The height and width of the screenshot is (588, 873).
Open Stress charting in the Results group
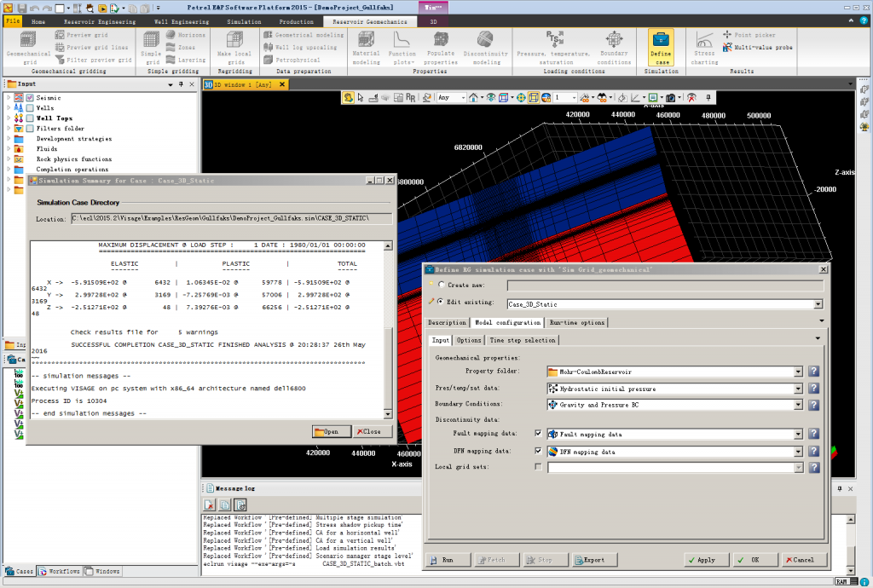(704, 47)
